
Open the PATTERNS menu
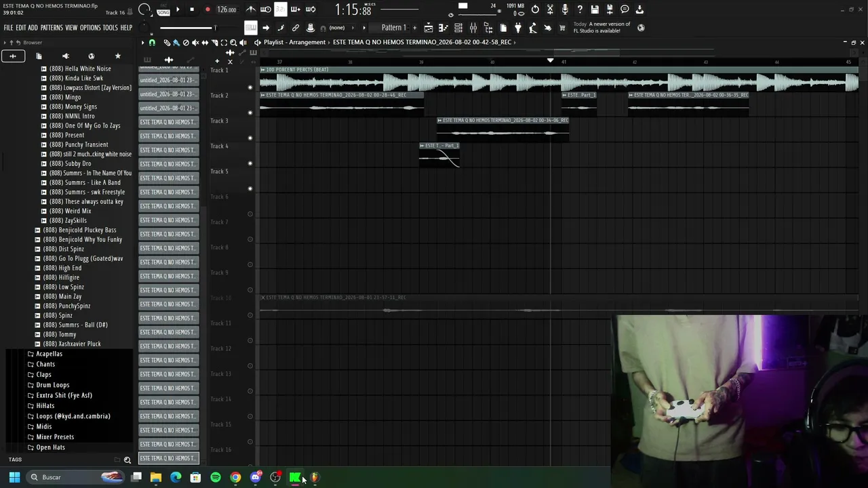(52, 28)
